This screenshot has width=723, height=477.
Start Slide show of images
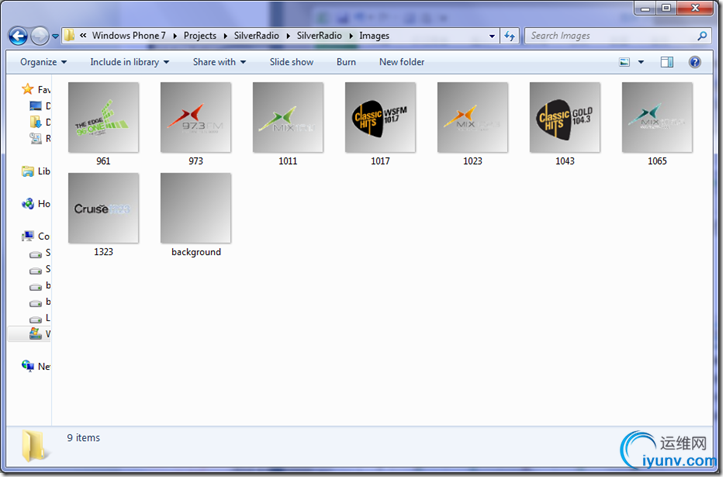coord(291,62)
